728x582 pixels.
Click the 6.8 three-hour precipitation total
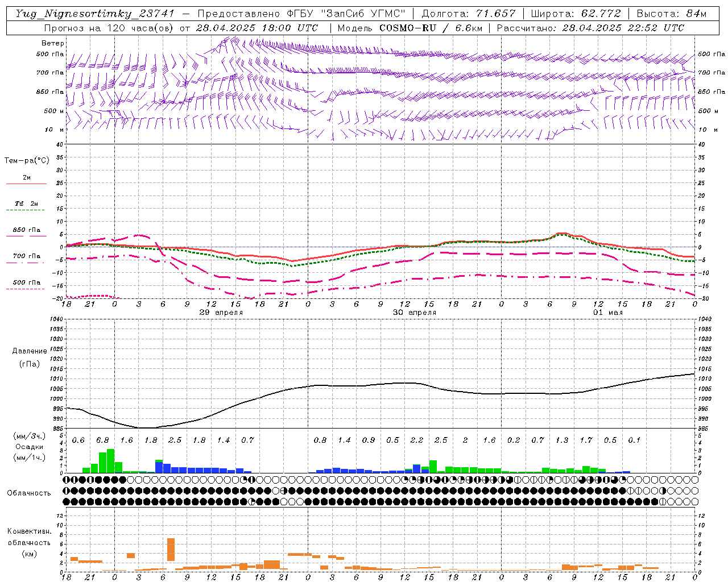[102, 440]
